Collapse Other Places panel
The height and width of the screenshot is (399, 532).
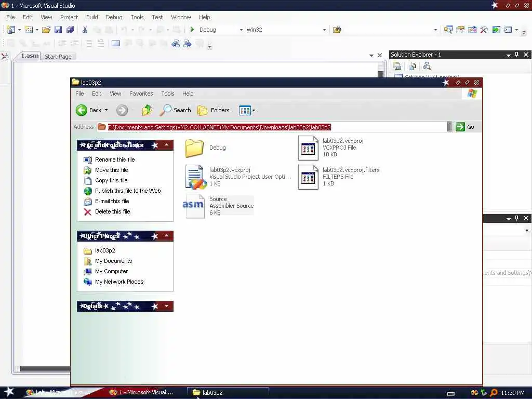pos(167,236)
